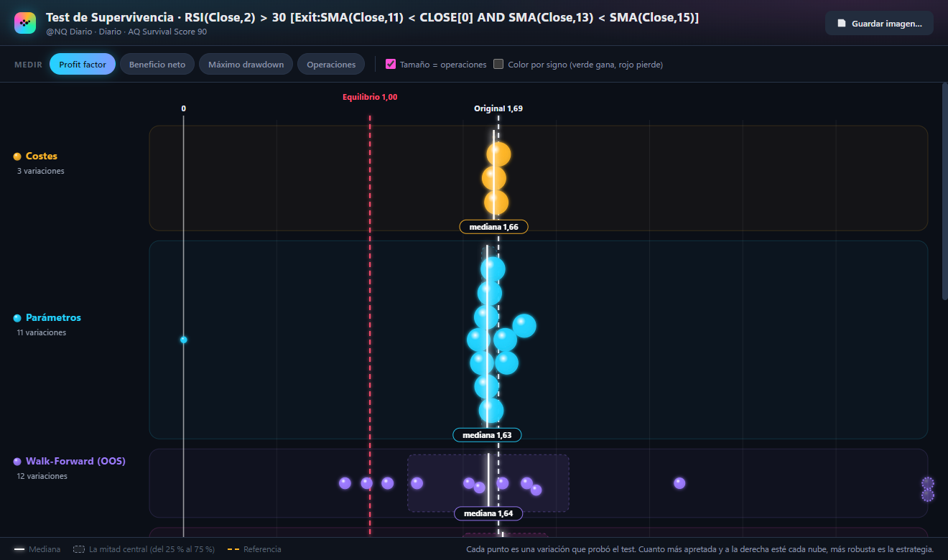Screen dimensions: 948x560
Task: Click the file icon in Guardar imagen button
Action: pos(842,23)
